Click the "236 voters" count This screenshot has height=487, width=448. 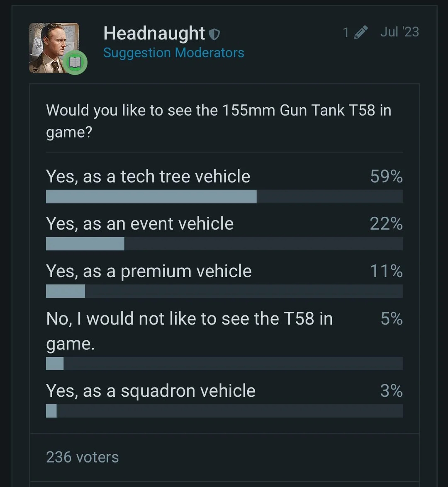[x=82, y=457]
